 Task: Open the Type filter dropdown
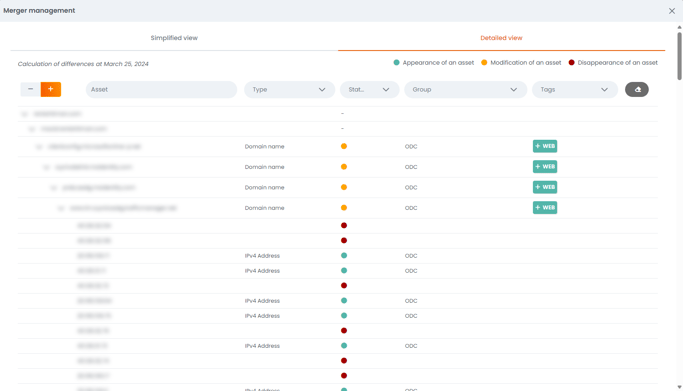pos(289,90)
